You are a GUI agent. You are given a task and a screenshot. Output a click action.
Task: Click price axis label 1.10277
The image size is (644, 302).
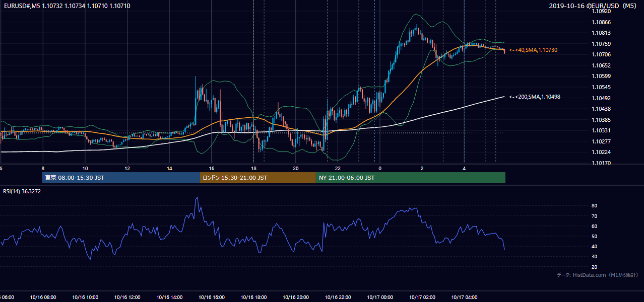601,141
